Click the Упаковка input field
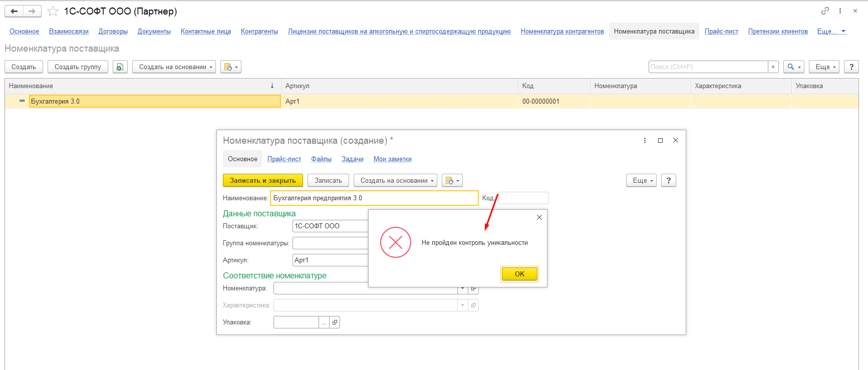This screenshot has width=868, height=370. tap(297, 322)
